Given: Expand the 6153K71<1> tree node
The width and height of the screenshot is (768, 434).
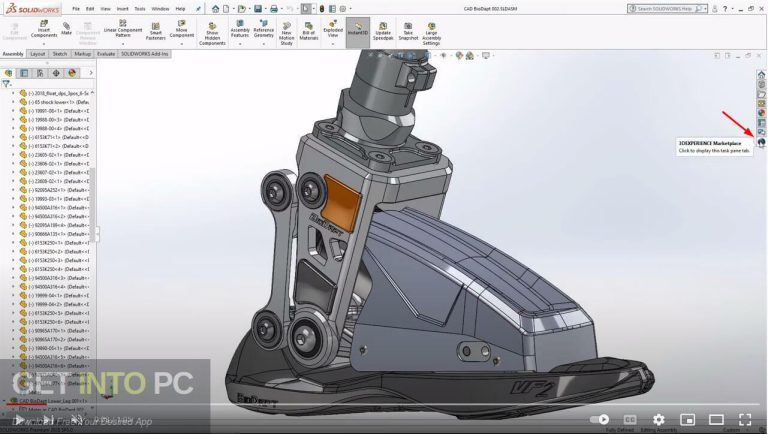Looking at the screenshot, I should coord(13,137).
